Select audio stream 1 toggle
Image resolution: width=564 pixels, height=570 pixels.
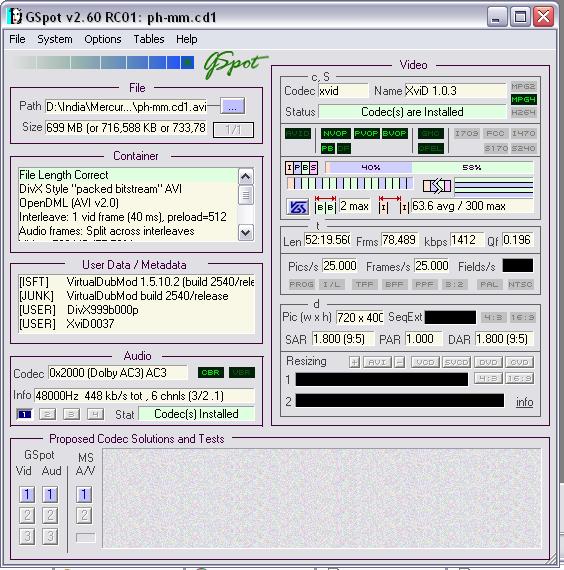pyautogui.click(x=24, y=414)
